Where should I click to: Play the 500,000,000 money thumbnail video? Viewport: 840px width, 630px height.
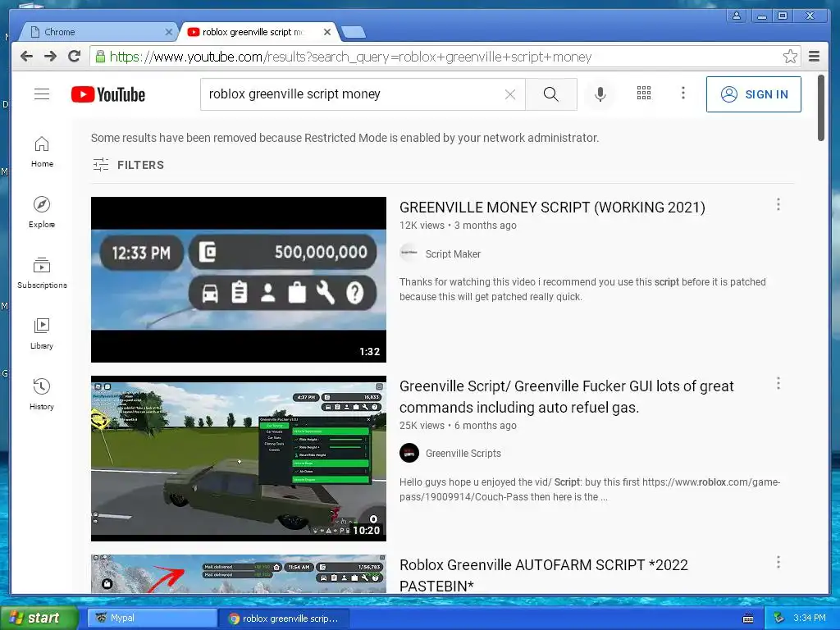coord(239,280)
